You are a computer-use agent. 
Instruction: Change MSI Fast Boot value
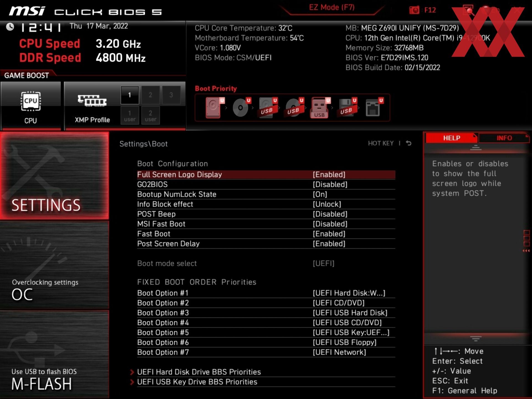click(x=330, y=224)
